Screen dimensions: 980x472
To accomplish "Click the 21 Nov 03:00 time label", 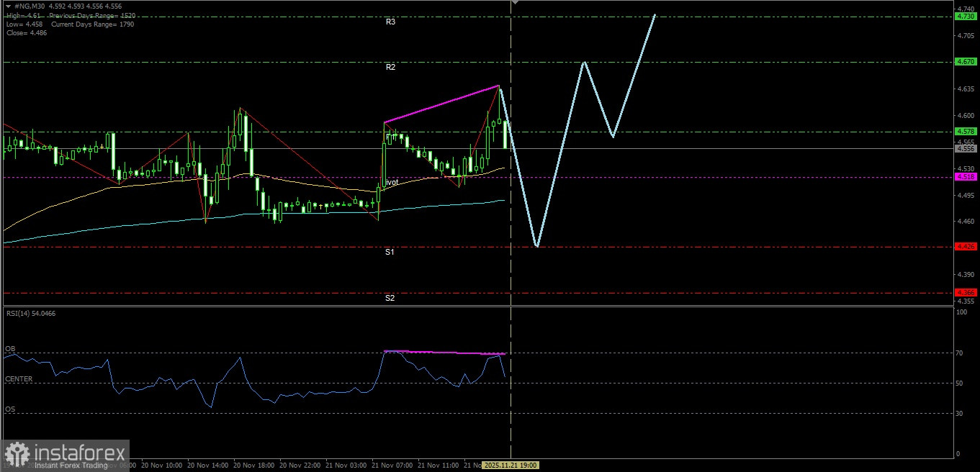I will click(x=348, y=466).
